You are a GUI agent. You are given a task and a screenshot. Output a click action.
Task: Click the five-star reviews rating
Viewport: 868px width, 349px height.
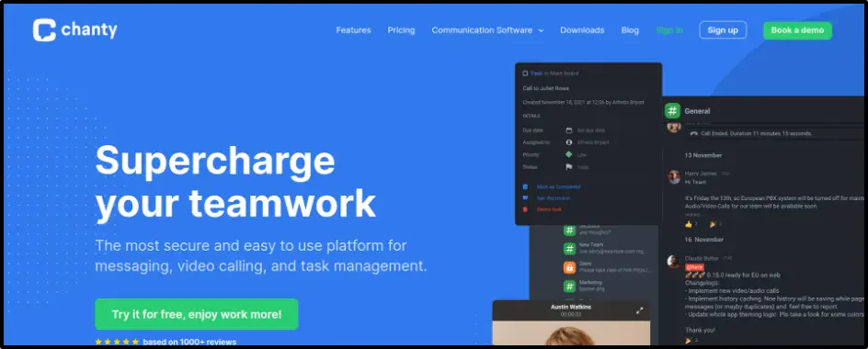[117, 342]
